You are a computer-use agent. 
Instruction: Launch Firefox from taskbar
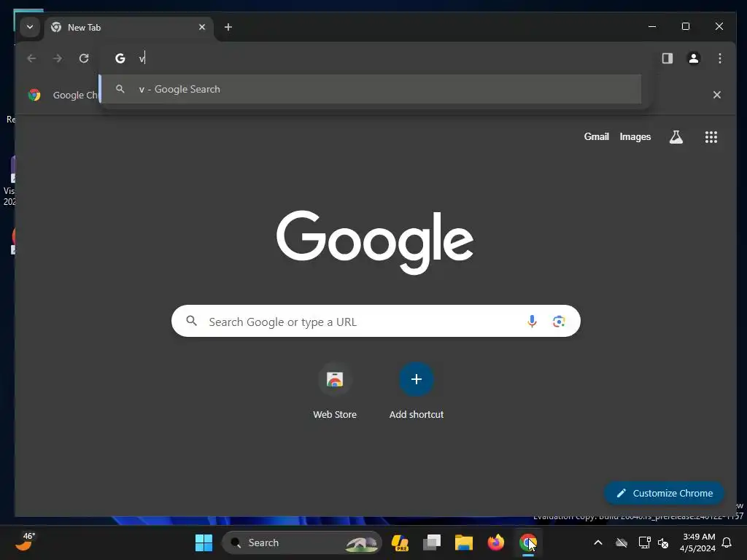coord(496,542)
